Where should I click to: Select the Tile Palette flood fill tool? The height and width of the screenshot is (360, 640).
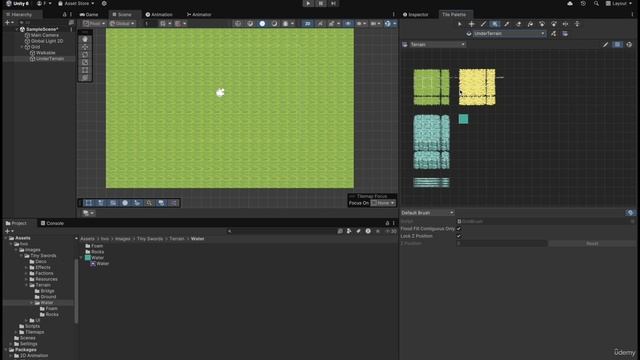point(530,24)
